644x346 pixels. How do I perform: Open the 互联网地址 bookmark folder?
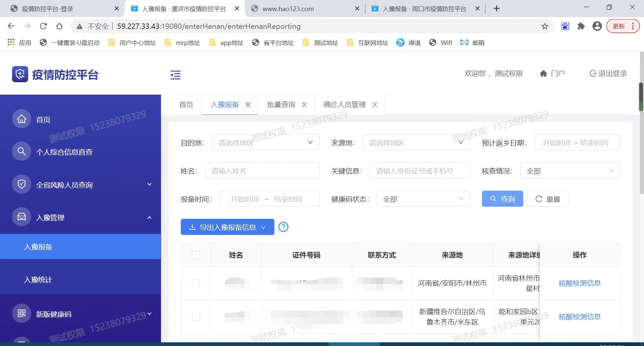(368, 43)
